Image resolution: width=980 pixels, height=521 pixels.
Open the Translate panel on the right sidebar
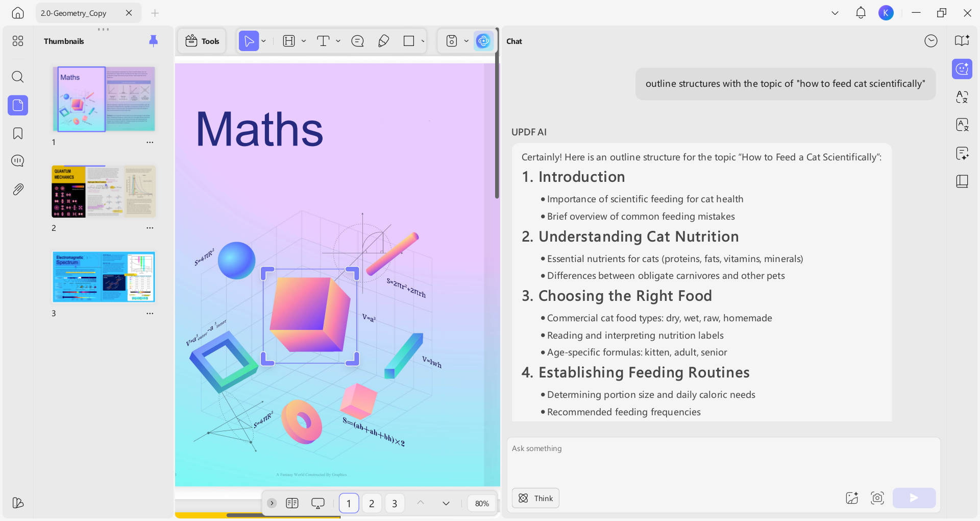[962, 97]
